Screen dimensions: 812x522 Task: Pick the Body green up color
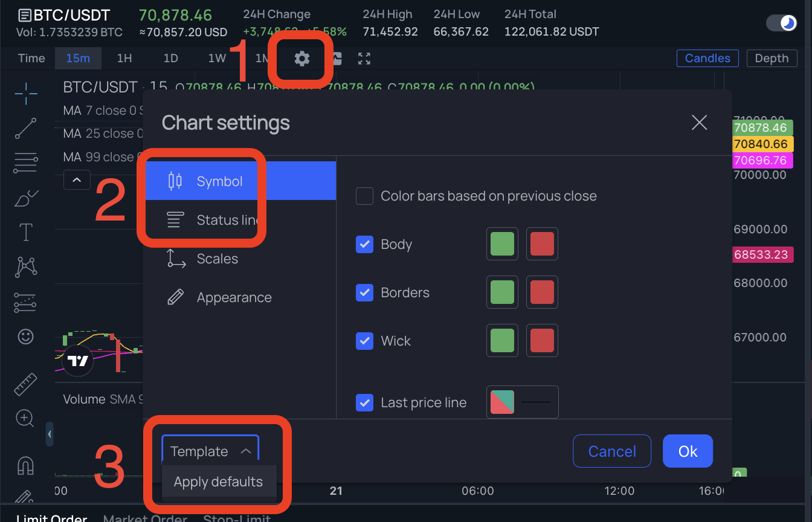tap(502, 244)
